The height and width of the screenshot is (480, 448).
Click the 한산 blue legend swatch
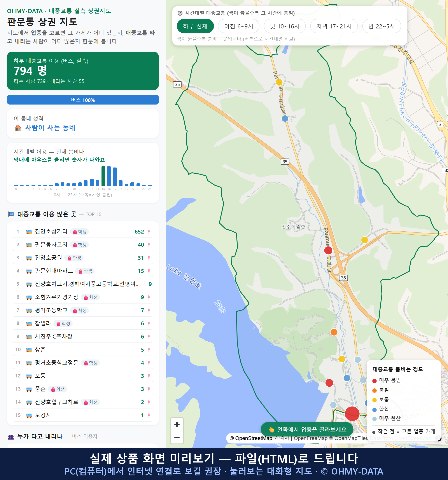[x=374, y=410]
